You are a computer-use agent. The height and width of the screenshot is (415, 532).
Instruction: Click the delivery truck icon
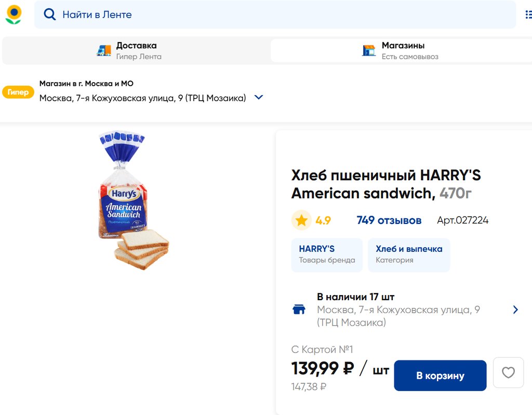pyautogui.click(x=104, y=50)
